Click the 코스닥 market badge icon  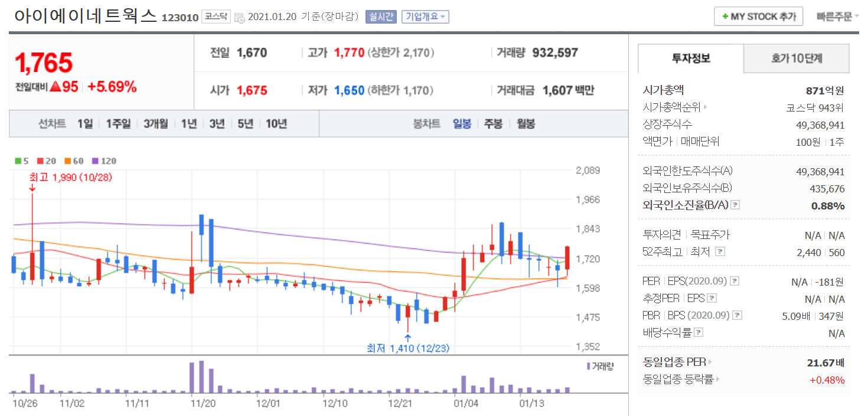tap(216, 17)
